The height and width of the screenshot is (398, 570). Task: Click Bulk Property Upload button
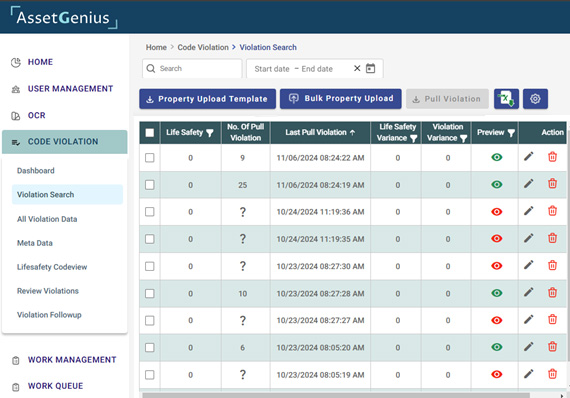[341, 99]
